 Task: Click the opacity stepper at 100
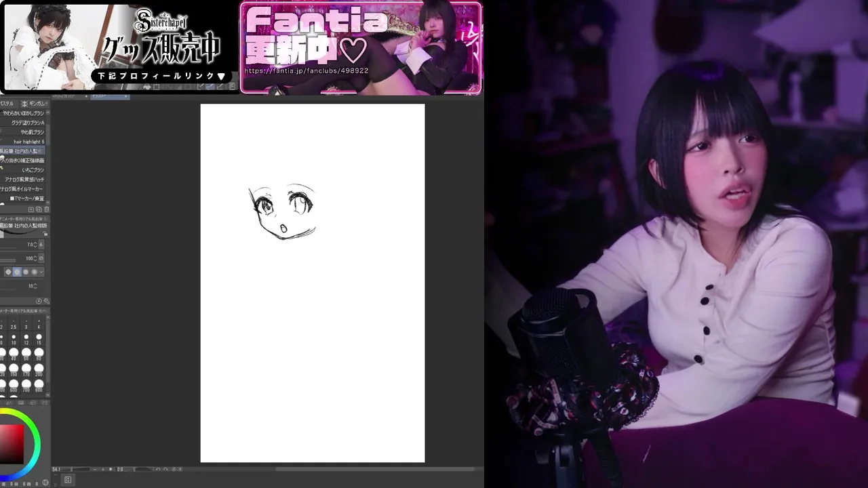tap(35, 258)
